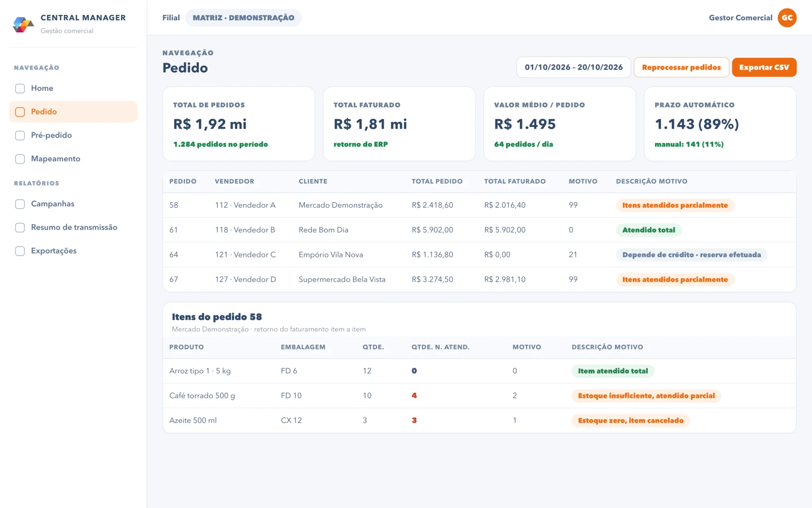Go to the Home page
This screenshot has width=812, height=508.
tap(73, 89)
